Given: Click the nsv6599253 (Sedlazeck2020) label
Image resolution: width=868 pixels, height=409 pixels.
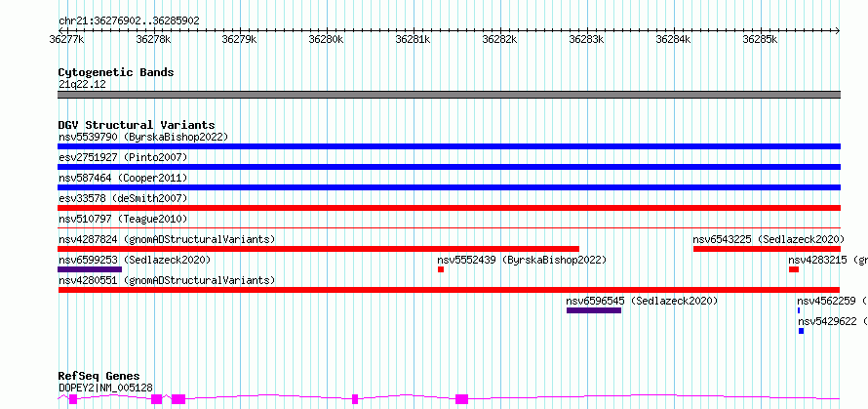Looking at the screenshot, I should click(135, 260).
